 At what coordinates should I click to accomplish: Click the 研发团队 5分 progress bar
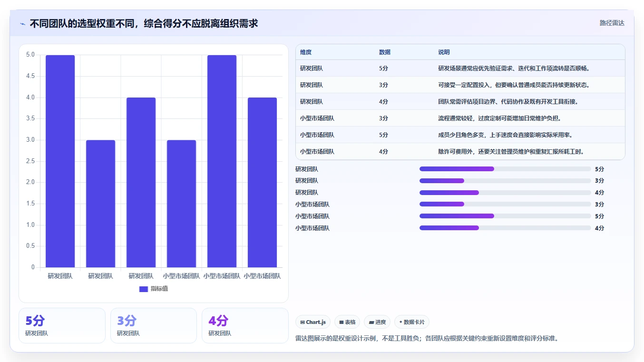pyautogui.click(x=505, y=169)
